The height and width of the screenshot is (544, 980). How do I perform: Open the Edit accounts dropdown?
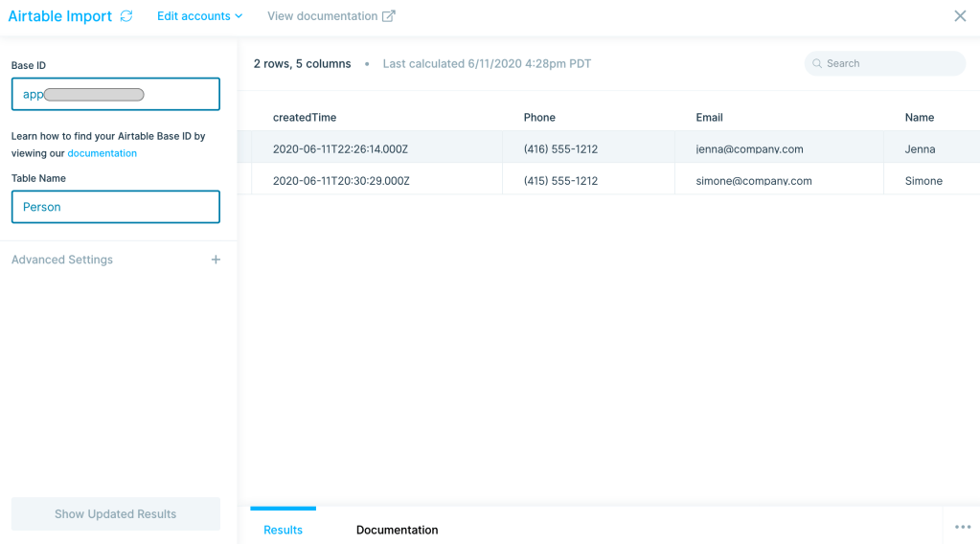click(x=199, y=16)
